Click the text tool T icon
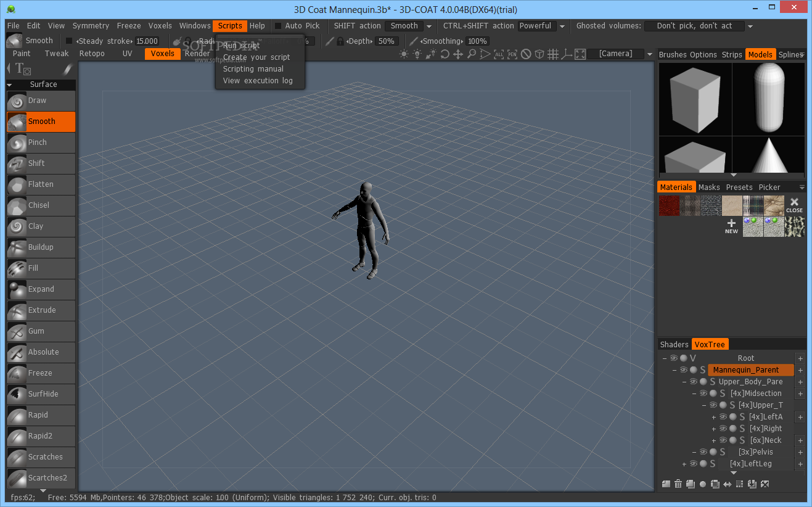This screenshot has height=507, width=812. coord(22,68)
